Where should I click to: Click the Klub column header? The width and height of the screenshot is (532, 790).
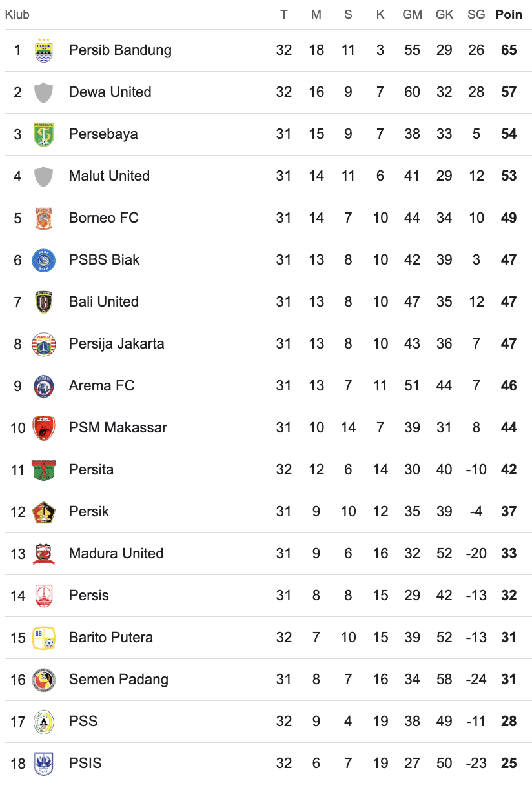[17, 14]
